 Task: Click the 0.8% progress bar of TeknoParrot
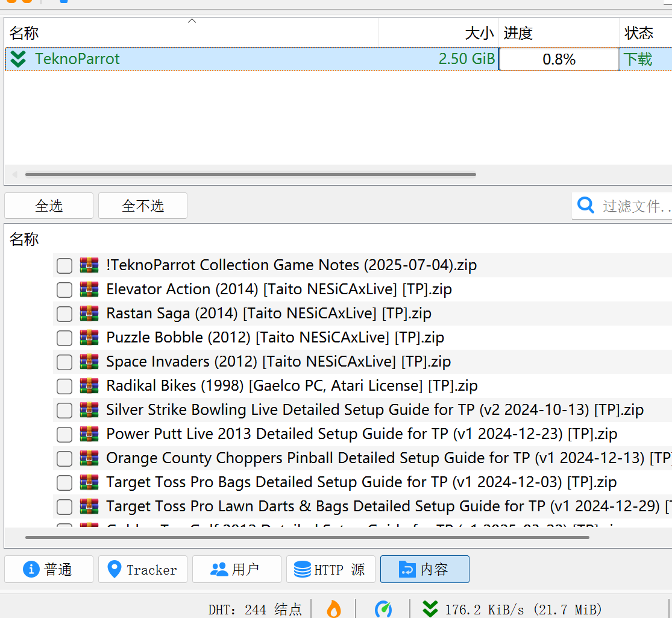[x=559, y=59]
